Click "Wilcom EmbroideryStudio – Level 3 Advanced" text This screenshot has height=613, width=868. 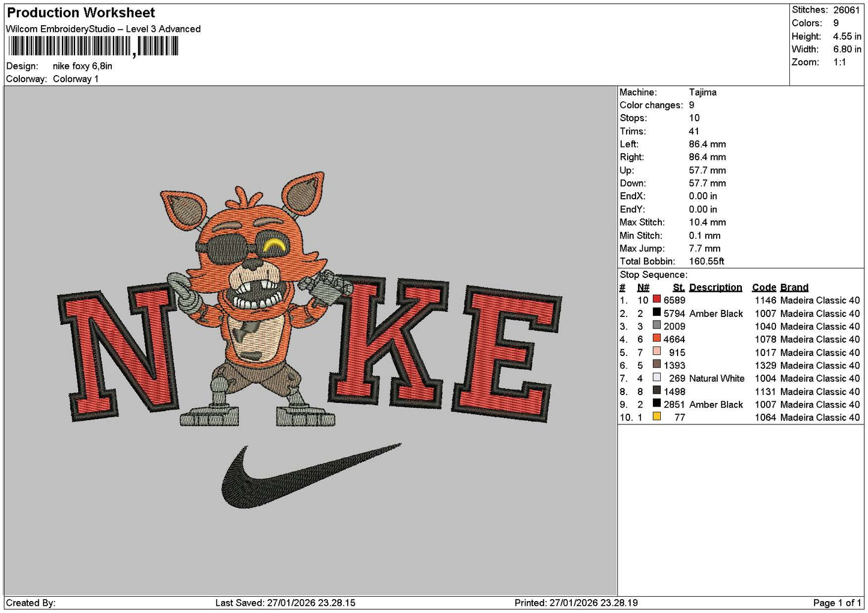[x=103, y=29]
